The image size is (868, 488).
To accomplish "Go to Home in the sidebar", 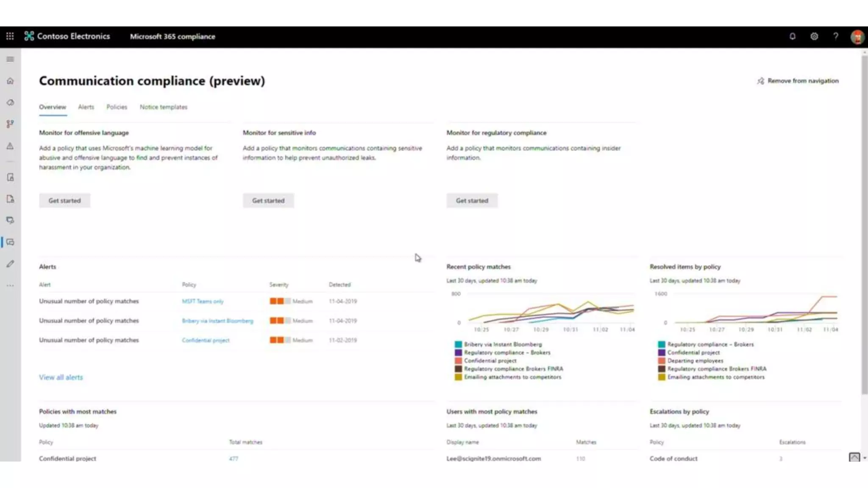I will pos(10,81).
